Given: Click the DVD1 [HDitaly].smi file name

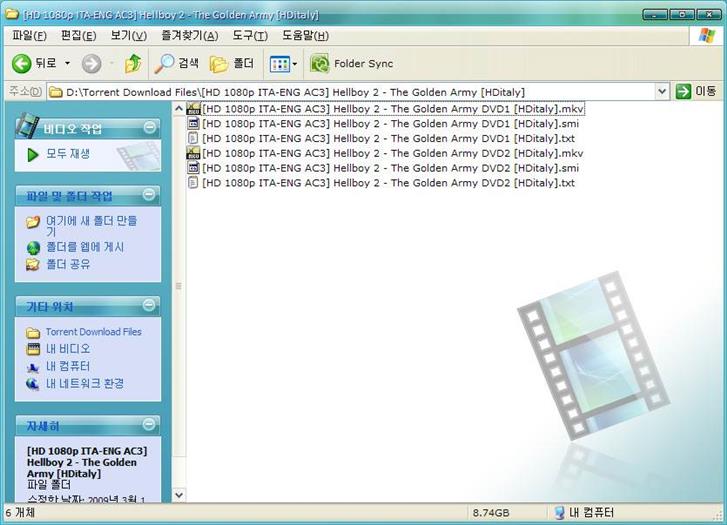Looking at the screenshot, I should pos(391,124).
